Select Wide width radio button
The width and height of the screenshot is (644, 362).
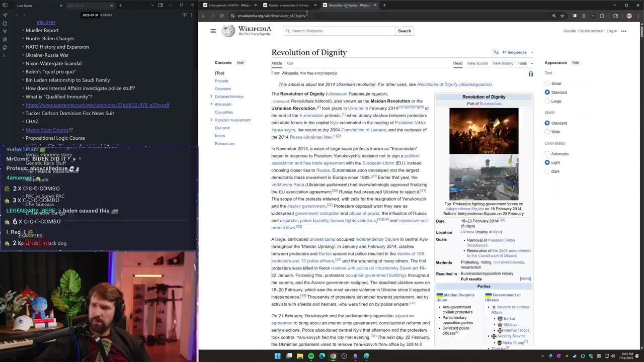pyautogui.click(x=547, y=132)
